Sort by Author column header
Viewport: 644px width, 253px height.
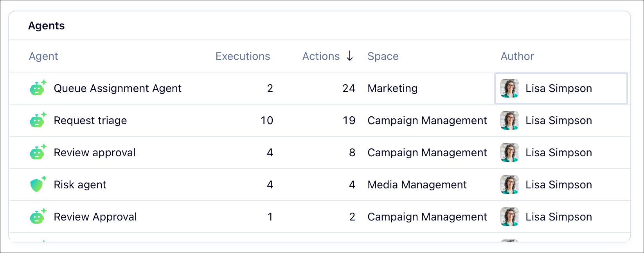tap(517, 56)
